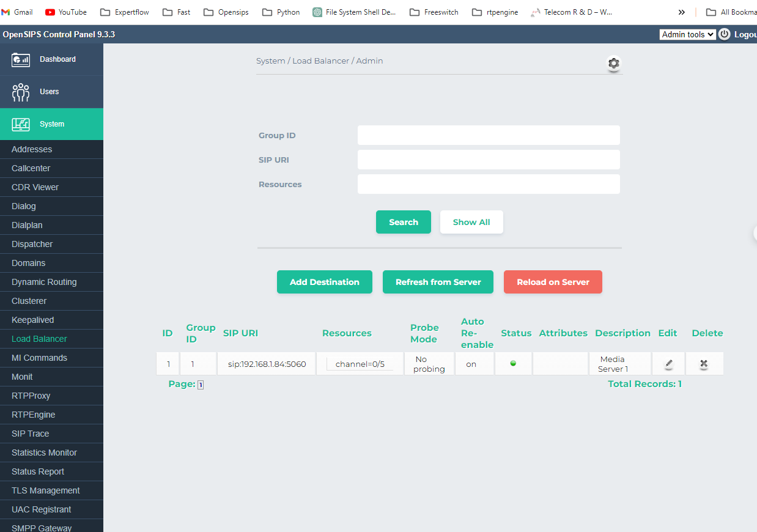Toggle the Auto Re-enable 'on' value
Screen dimensions: 757x532
[471, 364]
